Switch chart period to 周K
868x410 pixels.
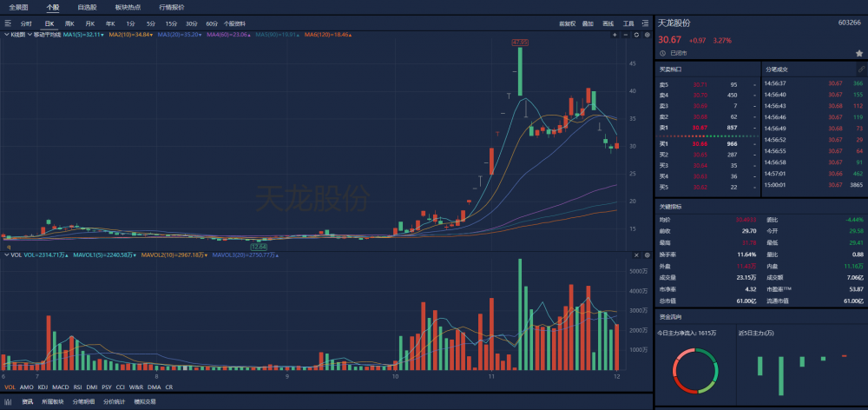coord(69,23)
